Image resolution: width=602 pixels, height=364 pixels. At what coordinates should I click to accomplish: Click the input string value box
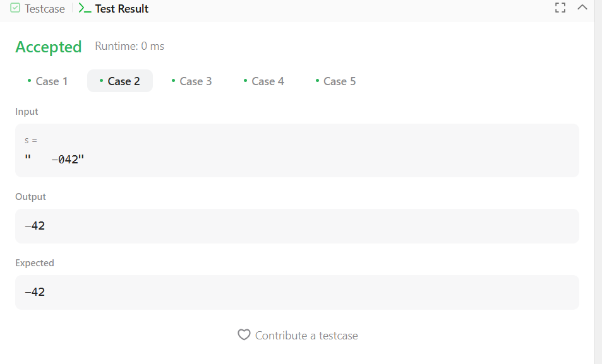[x=297, y=150]
